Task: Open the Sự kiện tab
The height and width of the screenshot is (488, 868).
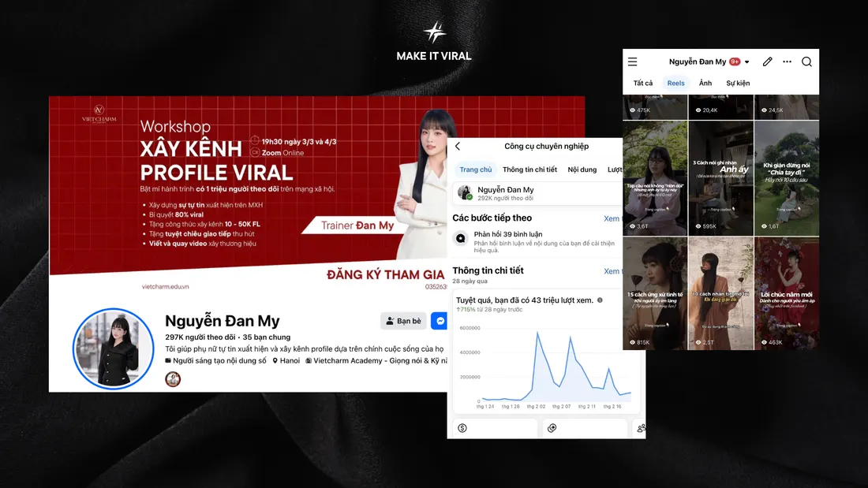Action: coord(738,83)
